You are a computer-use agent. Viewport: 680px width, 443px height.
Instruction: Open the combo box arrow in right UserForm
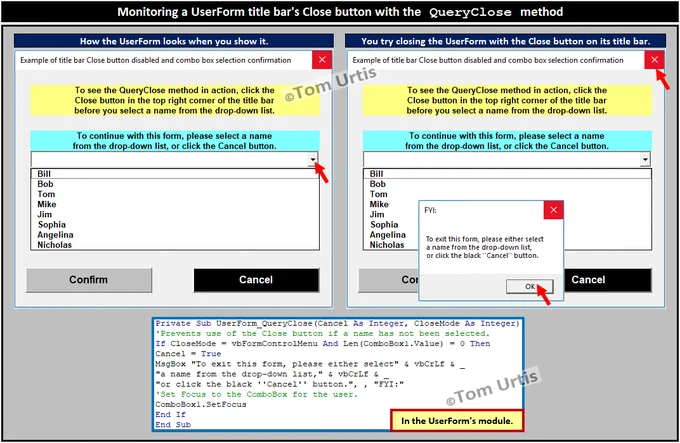point(645,160)
